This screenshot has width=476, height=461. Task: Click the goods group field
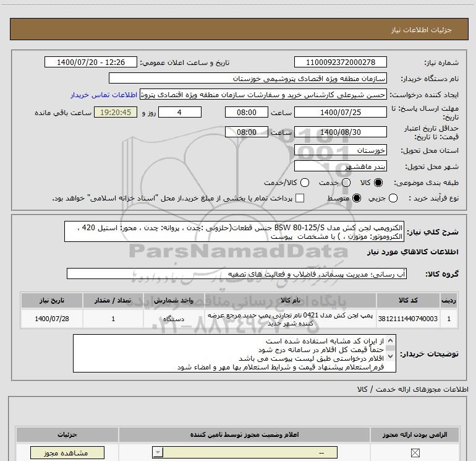tap(237, 274)
